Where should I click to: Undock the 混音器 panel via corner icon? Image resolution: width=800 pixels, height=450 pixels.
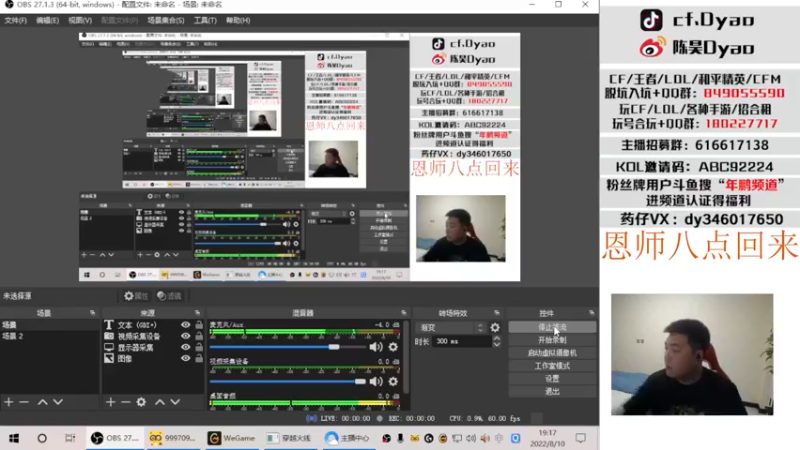tap(404, 313)
